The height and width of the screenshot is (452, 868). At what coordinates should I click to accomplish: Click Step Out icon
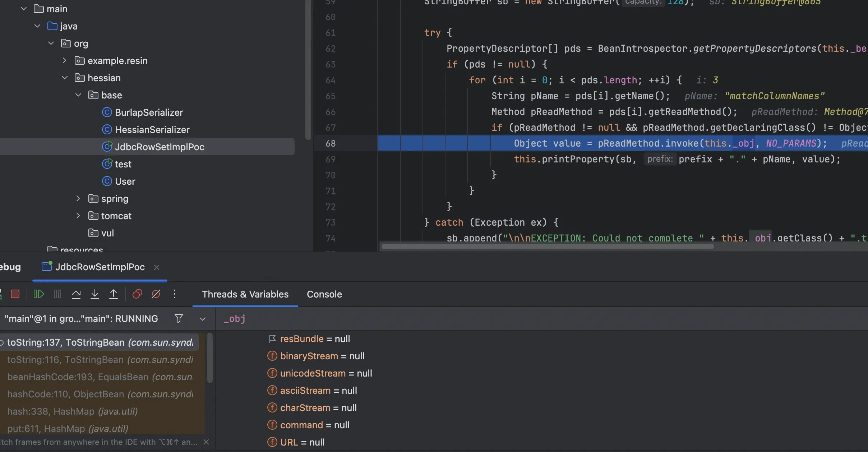coord(114,294)
